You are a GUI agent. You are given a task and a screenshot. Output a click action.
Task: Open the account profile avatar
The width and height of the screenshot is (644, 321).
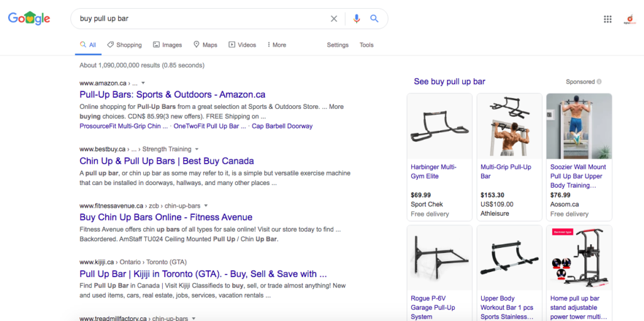click(629, 19)
